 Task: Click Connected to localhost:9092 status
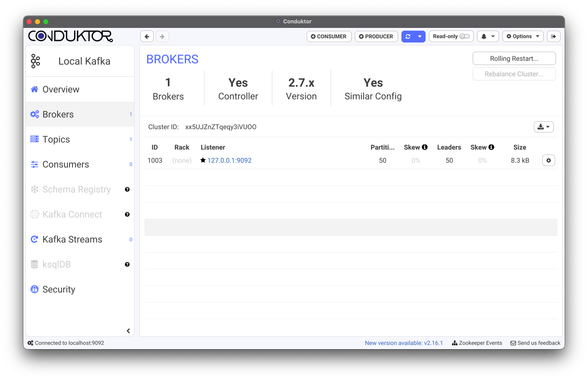click(x=66, y=343)
